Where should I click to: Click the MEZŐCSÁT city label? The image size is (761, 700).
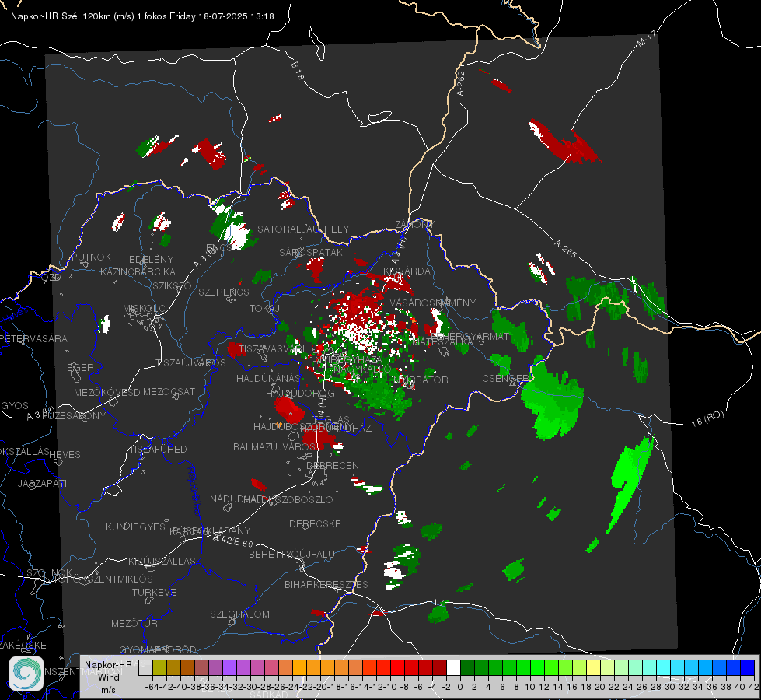pyautogui.click(x=169, y=391)
